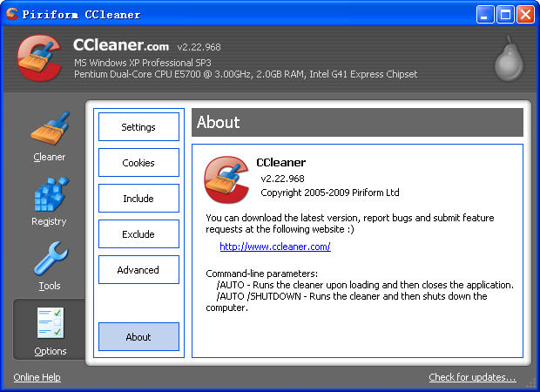Switch to the Registry cleaner section

click(x=50, y=200)
